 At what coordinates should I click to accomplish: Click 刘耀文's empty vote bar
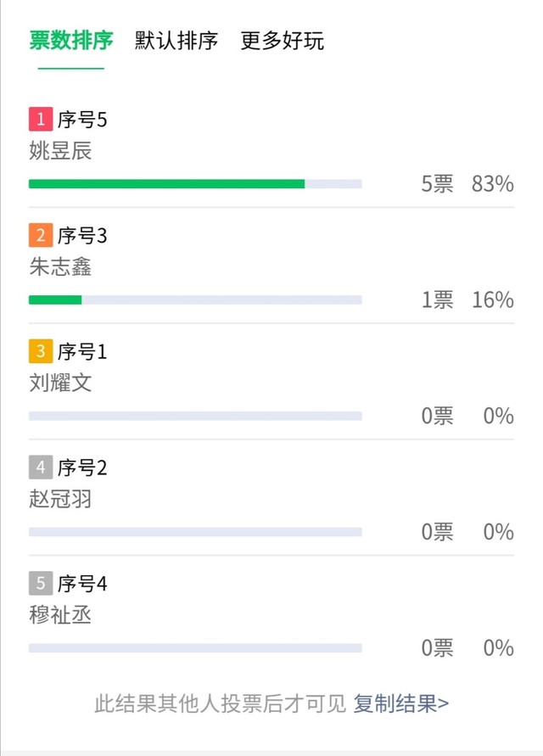(x=195, y=416)
